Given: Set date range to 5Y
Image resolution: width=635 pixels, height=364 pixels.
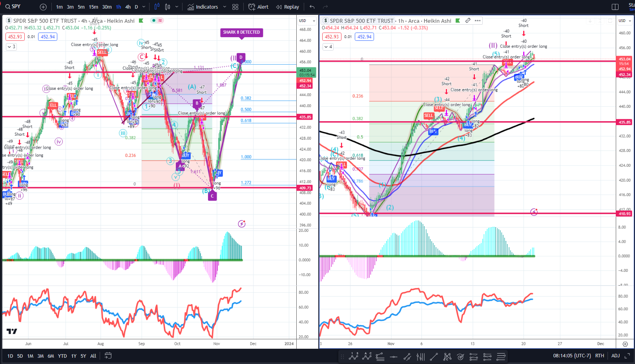Looking at the screenshot, I should pos(83,356).
